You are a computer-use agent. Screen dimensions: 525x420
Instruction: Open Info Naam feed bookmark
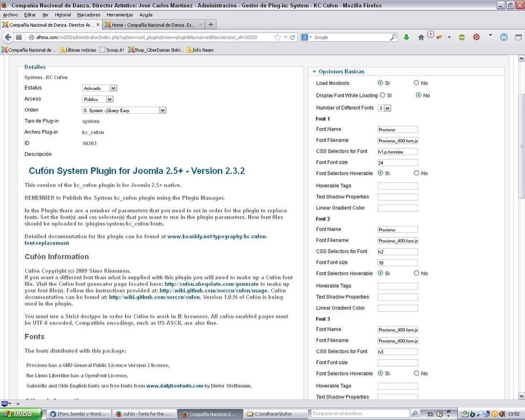[x=200, y=50]
